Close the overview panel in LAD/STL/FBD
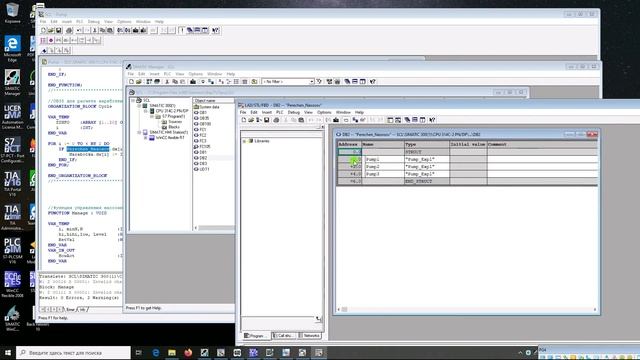This screenshot has height=360, width=640. pos(322,127)
